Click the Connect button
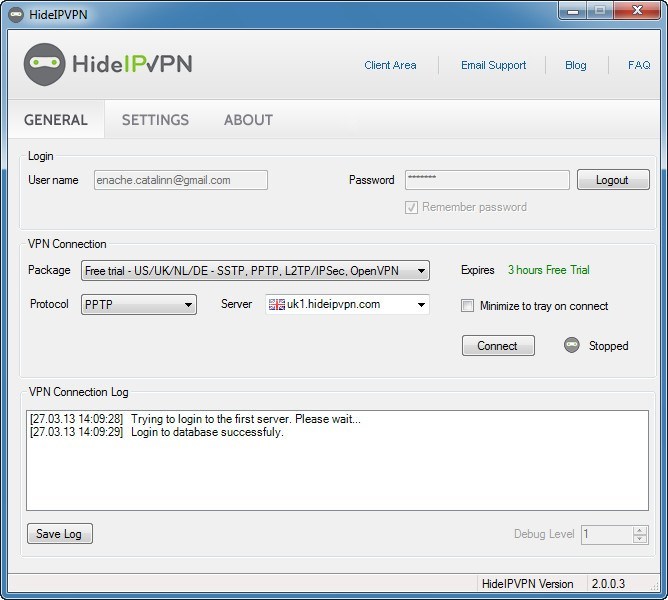668x600 pixels. click(498, 345)
